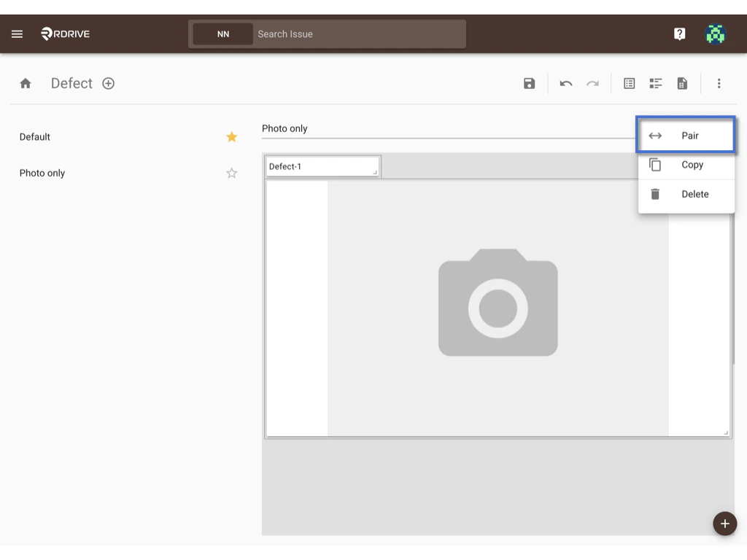The height and width of the screenshot is (560, 747).
Task: Select the Defect-1 label input
Action: pyautogui.click(x=321, y=166)
